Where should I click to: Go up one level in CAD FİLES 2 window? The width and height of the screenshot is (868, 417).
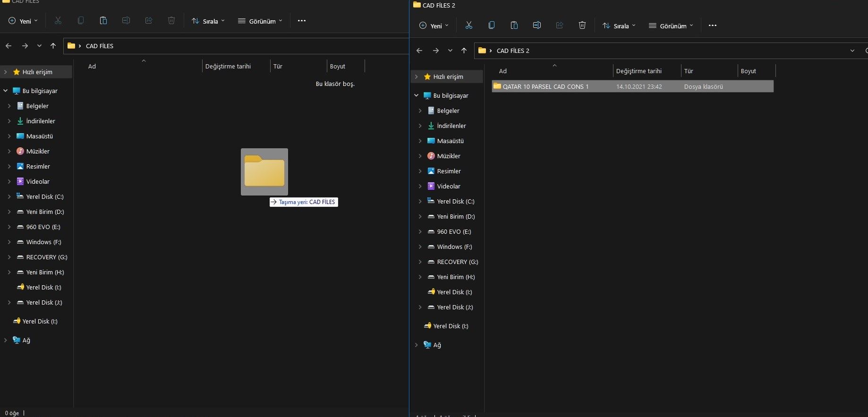point(464,51)
